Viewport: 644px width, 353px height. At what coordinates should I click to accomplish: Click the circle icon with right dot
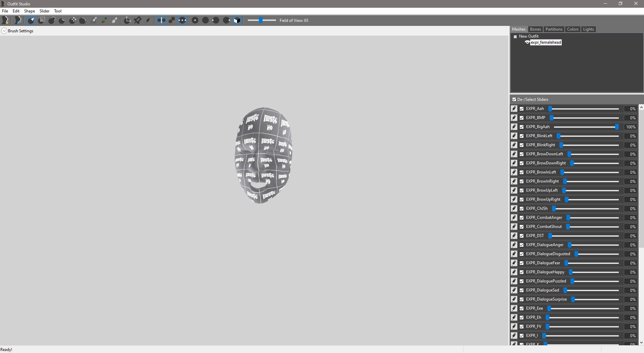point(227,21)
